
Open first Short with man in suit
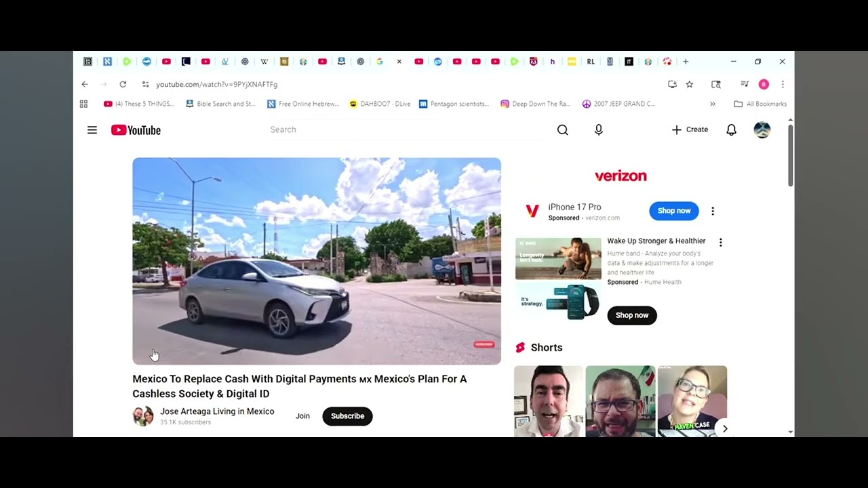[x=549, y=401]
